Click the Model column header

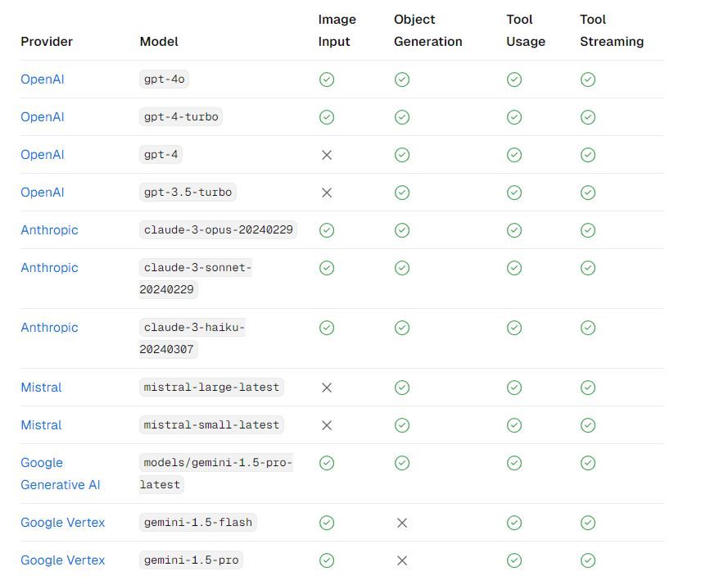tap(159, 41)
